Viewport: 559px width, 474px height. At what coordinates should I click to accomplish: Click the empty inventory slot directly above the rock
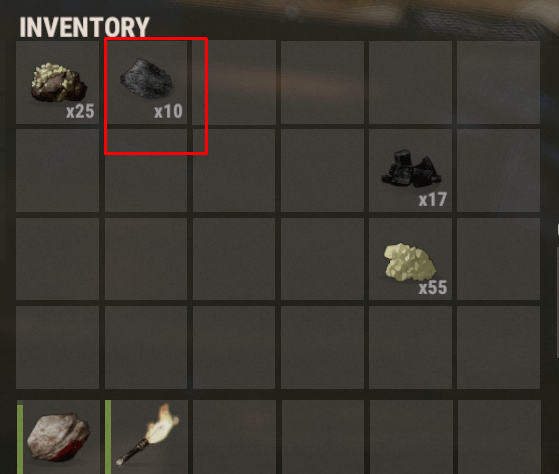click(57, 347)
